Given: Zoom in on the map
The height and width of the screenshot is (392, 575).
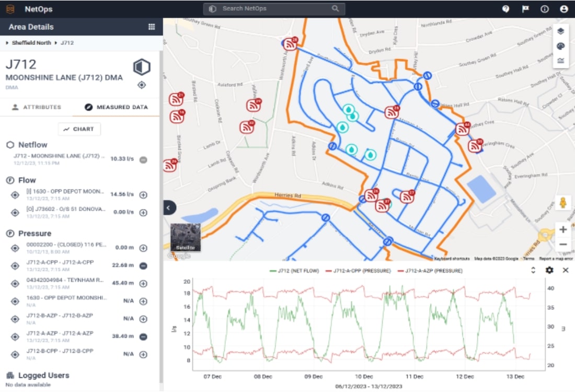Looking at the screenshot, I should pyautogui.click(x=563, y=229).
